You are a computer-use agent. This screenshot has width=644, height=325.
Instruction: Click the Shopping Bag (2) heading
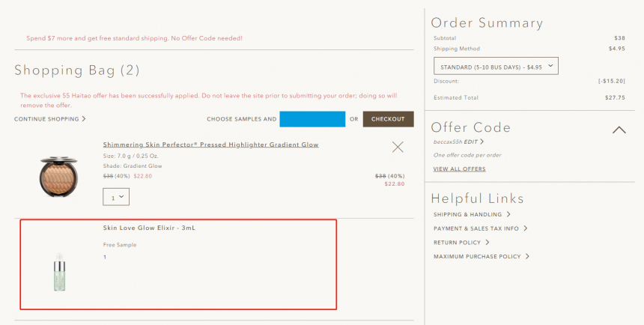pyautogui.click(x=77, y=70)
